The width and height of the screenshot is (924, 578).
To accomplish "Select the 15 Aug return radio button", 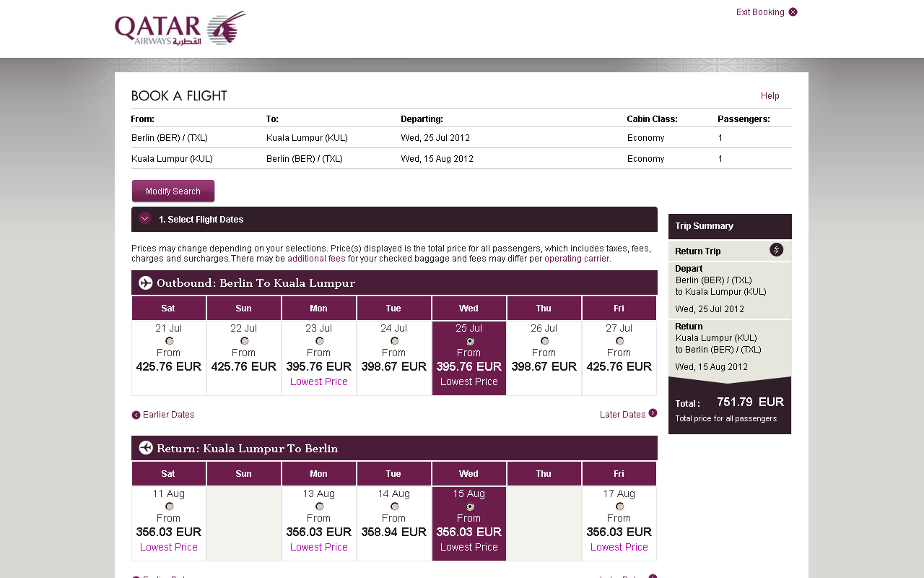I will pyautogui.click(x=470, y=506).
